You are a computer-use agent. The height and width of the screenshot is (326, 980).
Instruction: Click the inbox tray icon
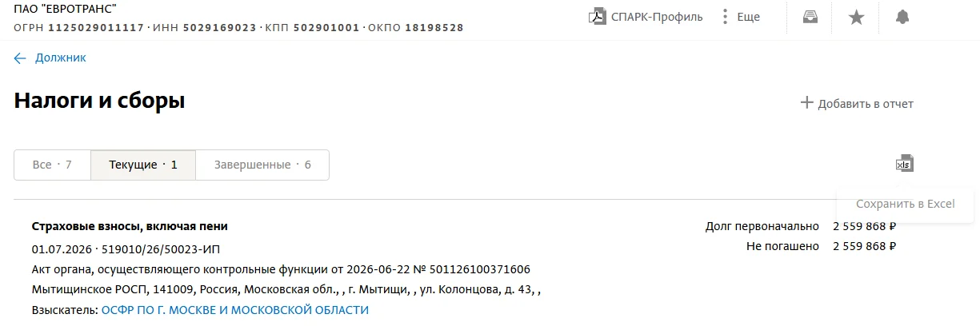point(810,17)
